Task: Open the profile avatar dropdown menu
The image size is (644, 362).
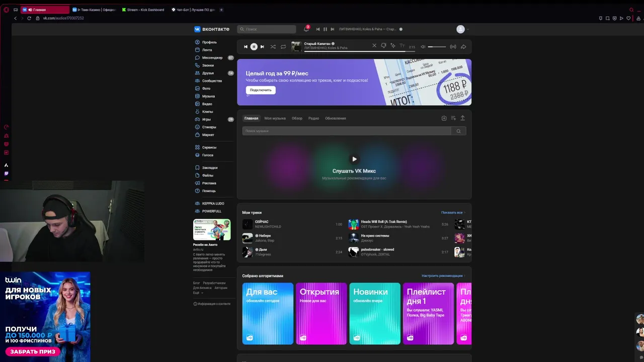Action: (462, 29)
